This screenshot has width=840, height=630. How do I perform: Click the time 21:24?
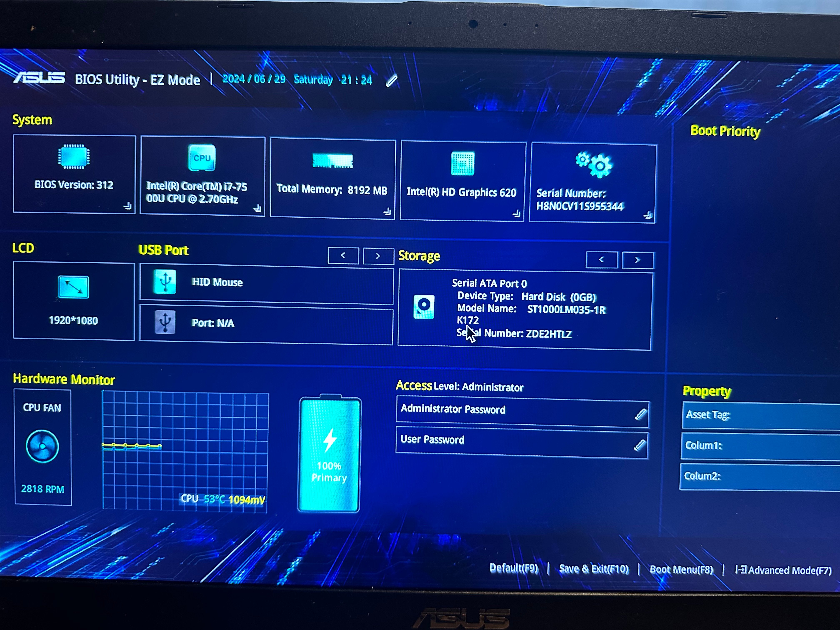[x=356, y=80]
